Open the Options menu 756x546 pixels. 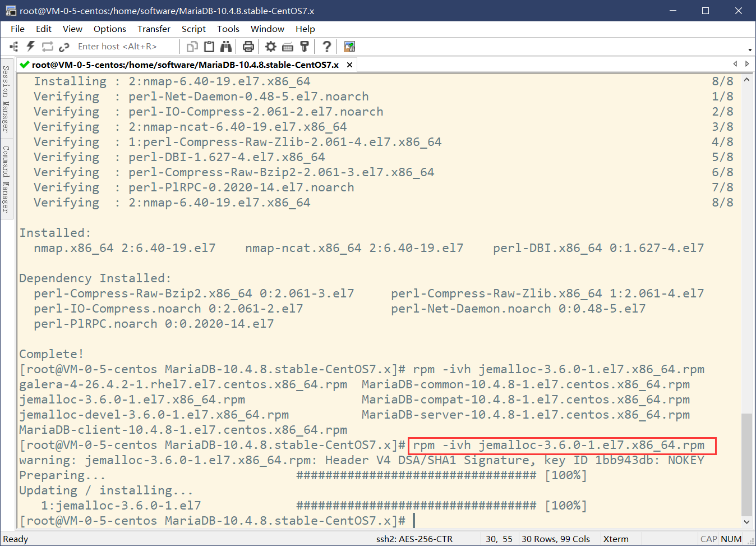pyautogui.click(x=110, y=29)
